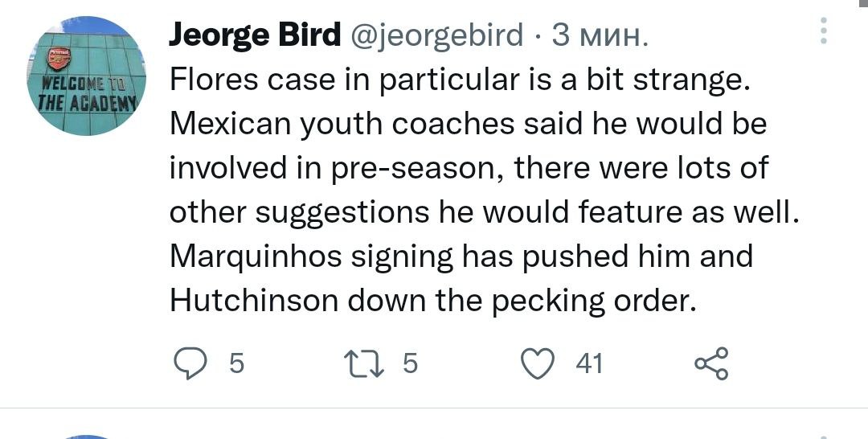Open the next tweet's avatar at the bottom
This screenshot has height=439, width=868.
[87, 436]
